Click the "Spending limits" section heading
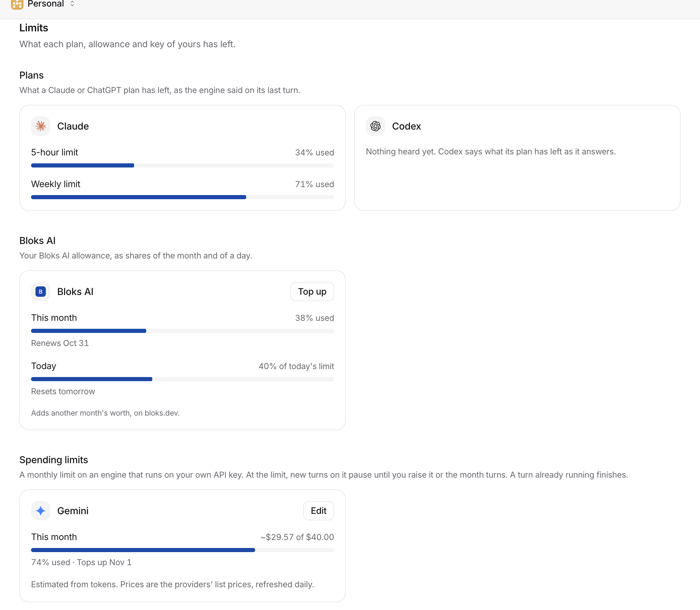Viewport: 700px width, 610px height. [54, 460]
